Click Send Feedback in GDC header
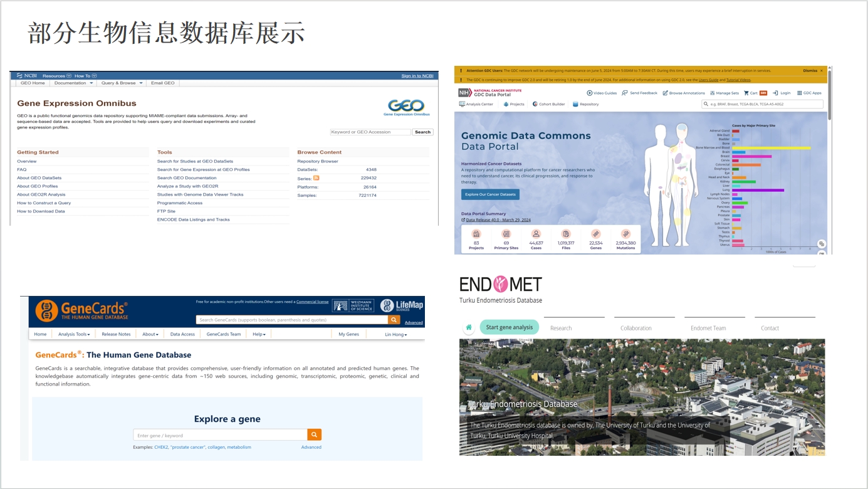 [639, 93]
